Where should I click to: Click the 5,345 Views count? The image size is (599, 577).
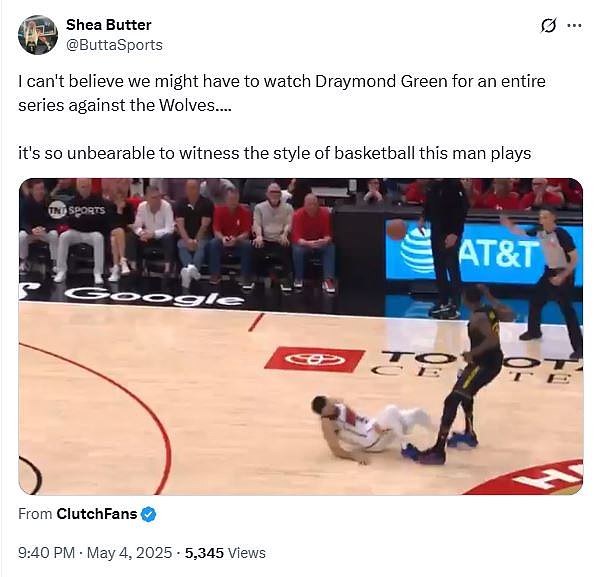225,553
